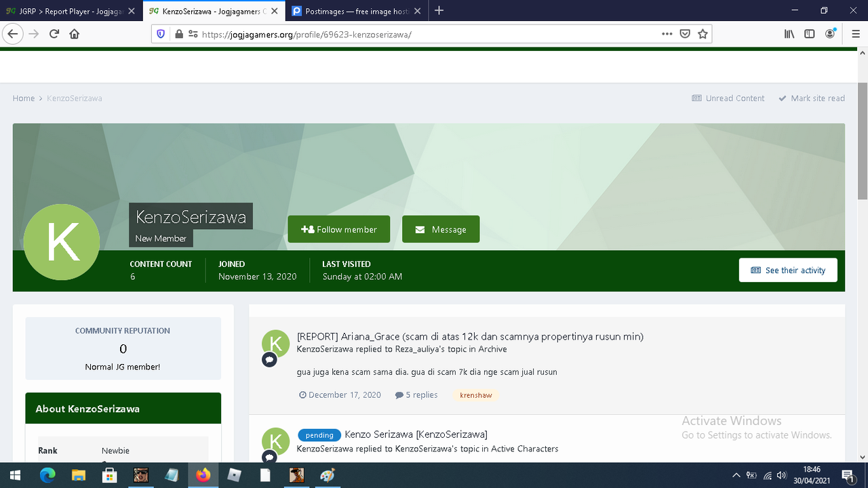Image resolution: width=868 pixels, height=488 pixels.
Task: Open the volume speaker tray icon
Action: coord(781,475)
